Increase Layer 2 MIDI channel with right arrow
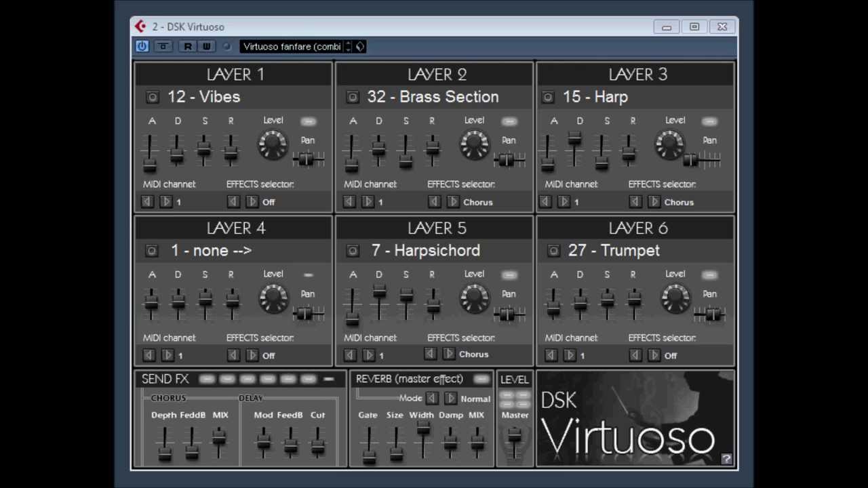The image size is (868, 488). click(368, 201)
